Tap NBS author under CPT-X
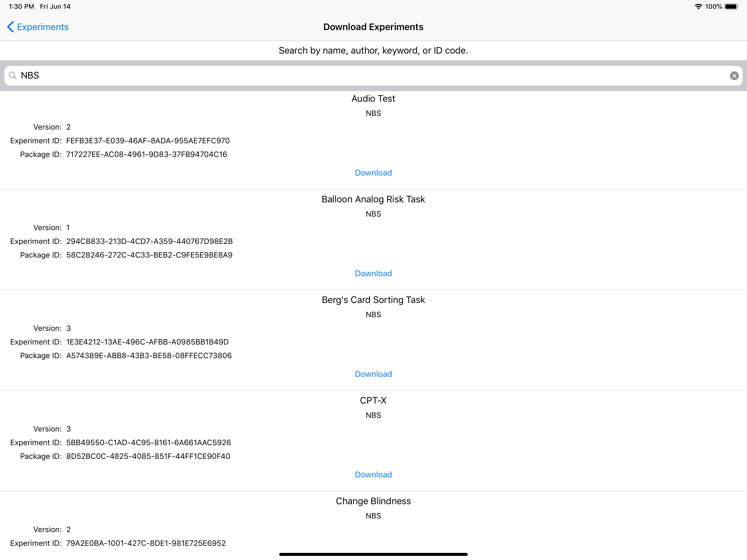The height and width of the screenshot is (560, 747). point(373,415)
